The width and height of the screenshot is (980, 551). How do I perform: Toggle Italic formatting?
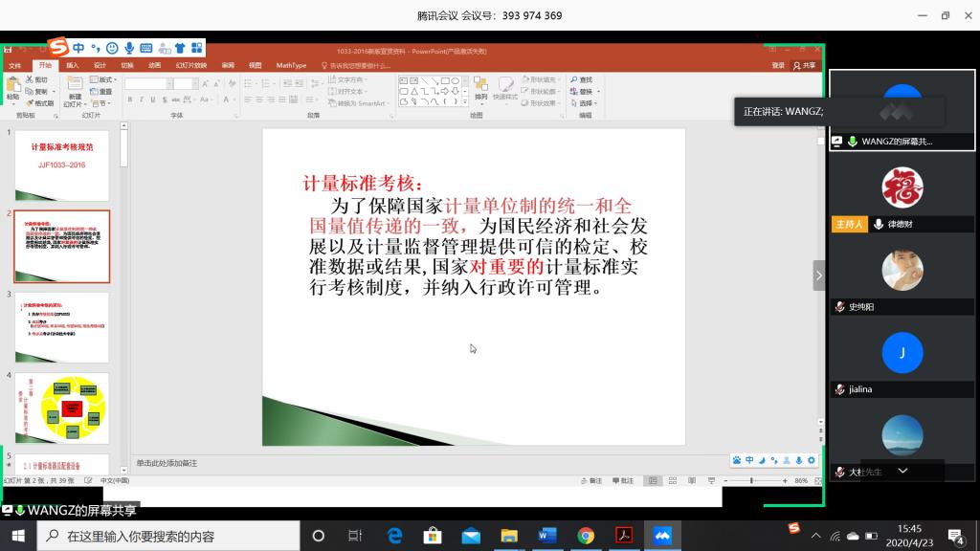point(142,99)
